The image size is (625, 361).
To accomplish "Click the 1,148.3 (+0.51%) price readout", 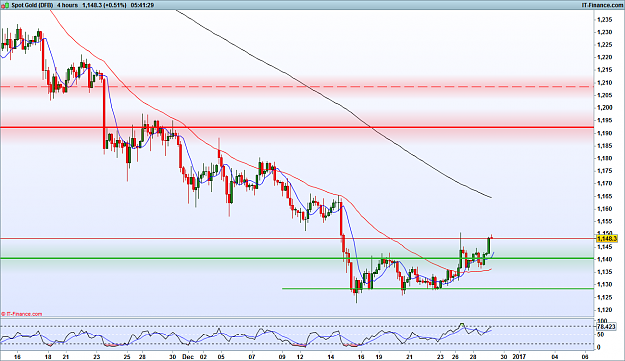I will tap(104, 5).
